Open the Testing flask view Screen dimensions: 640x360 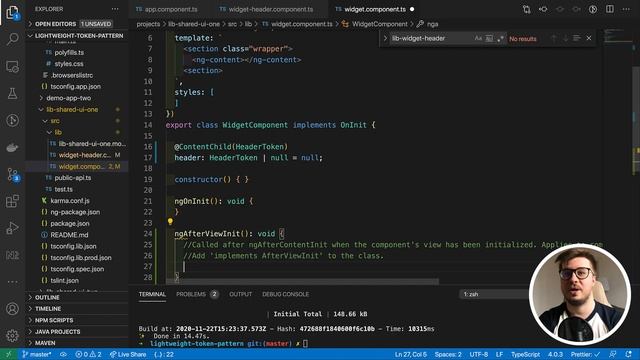(x=13, y=93)
